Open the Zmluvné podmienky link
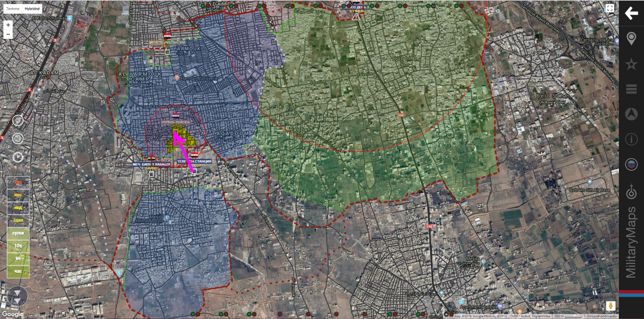Image resolution: width=644 pixels, height=319 pixels. coord(601,316)
